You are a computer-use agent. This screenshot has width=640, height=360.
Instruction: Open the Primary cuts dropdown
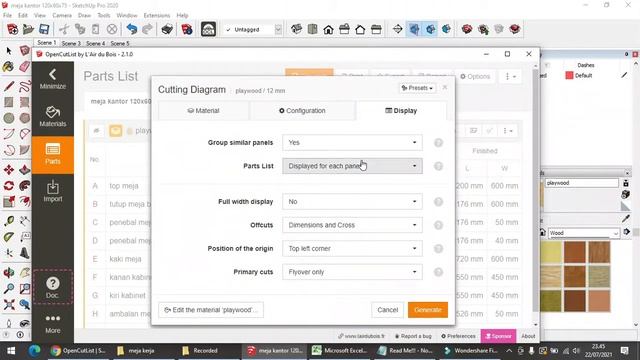[352, 272]
